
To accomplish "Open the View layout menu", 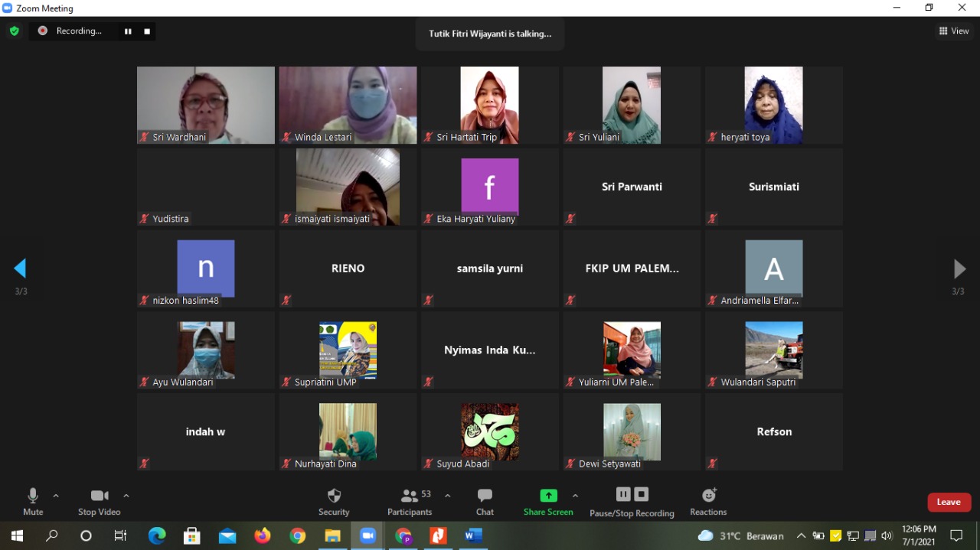I will (x=954, y=31).
